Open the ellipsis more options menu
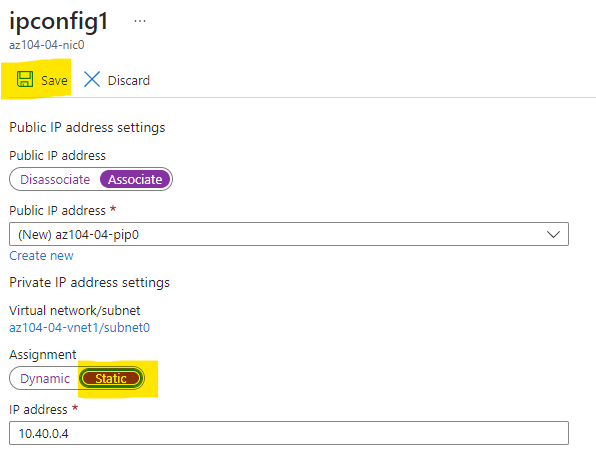 [140, 21]
